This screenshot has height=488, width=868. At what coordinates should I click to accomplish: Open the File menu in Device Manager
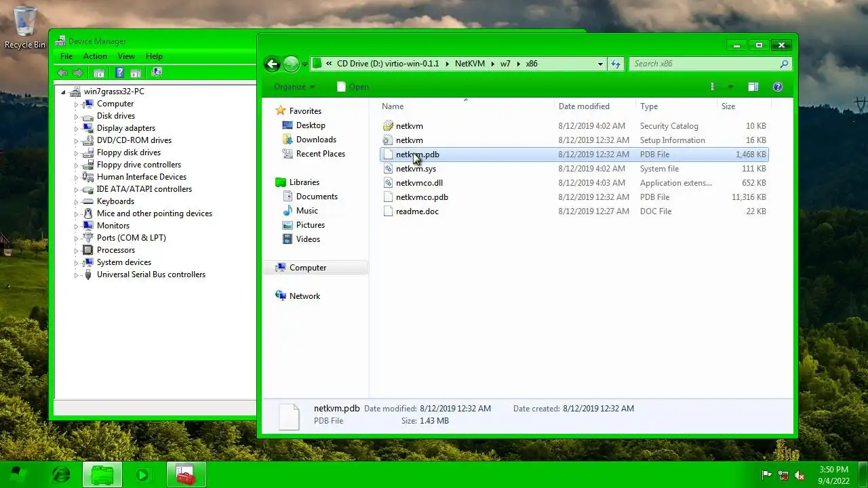coord(66,56)
